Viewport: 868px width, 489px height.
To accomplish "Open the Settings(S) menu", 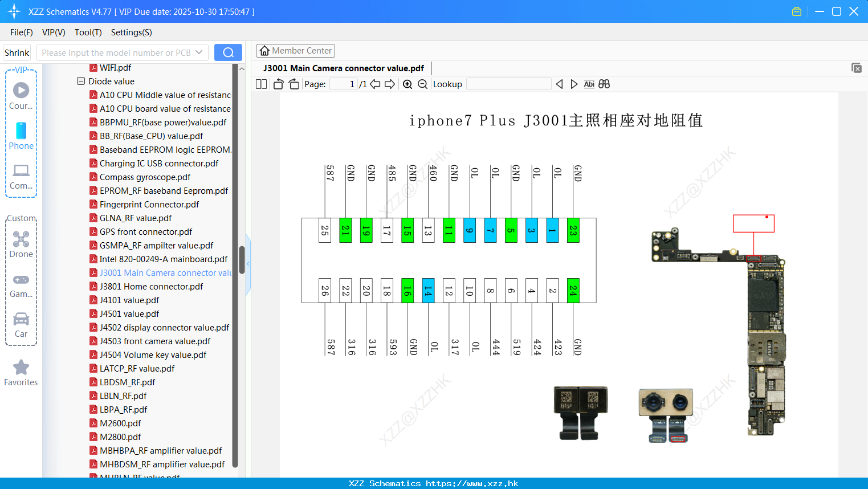I will point(132,32).
